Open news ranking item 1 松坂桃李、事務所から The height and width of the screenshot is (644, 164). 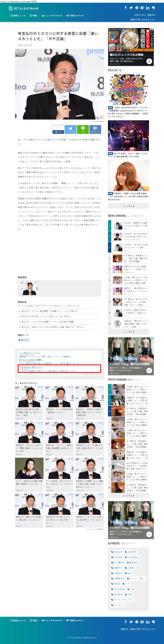tap(128, 225)
